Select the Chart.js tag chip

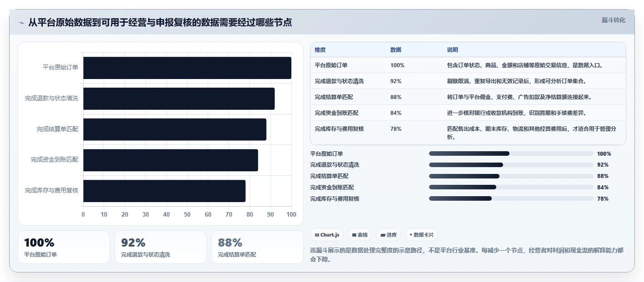[x=327, y=235]
